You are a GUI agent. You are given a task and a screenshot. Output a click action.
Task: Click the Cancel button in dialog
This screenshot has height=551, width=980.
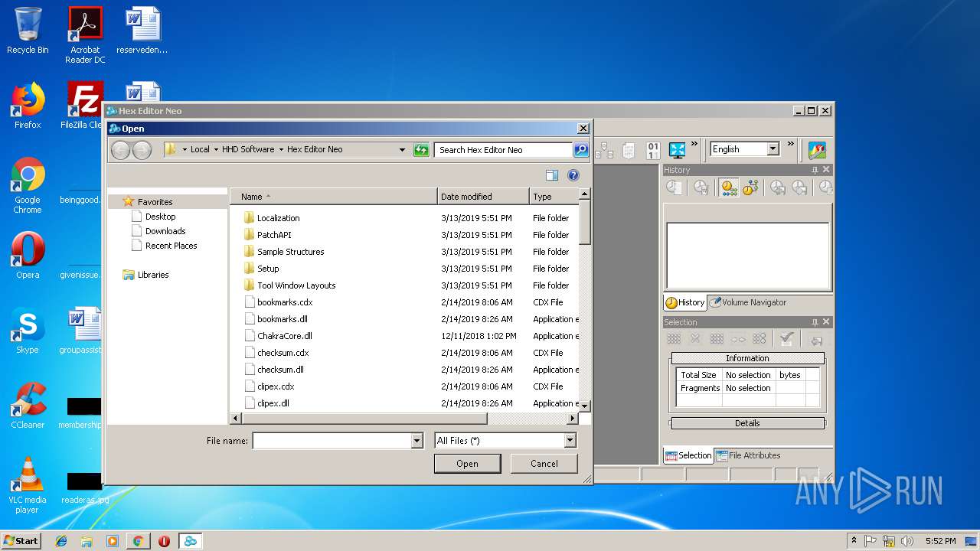coord(544,464)
